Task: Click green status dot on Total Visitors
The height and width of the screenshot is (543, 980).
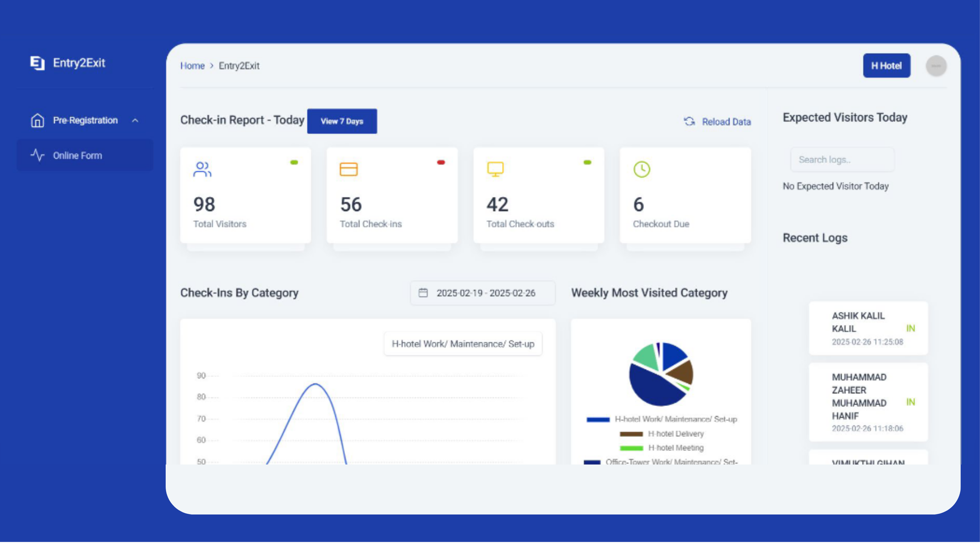Action: click(x=294, y=162)
